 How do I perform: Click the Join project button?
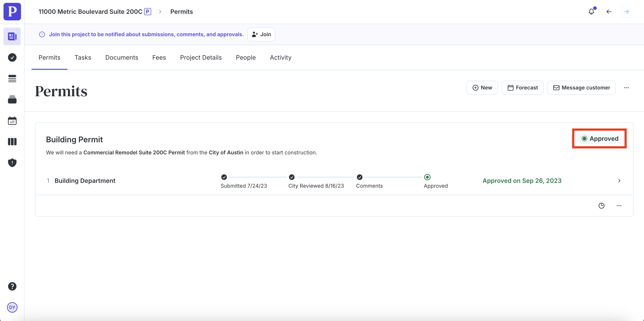(x=261, y=34)
